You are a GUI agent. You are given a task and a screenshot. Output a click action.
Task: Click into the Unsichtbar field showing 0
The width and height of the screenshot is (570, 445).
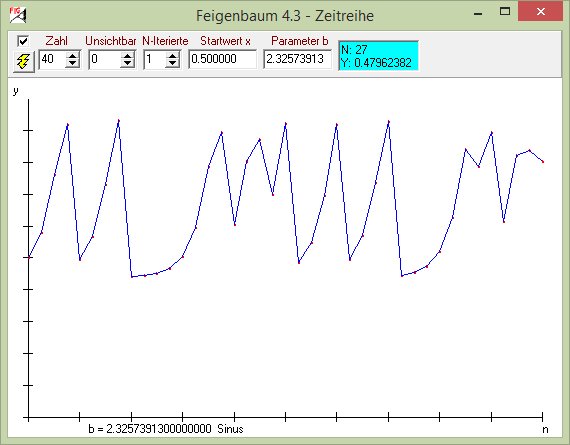pyautogui.click(x=105, y=59)
